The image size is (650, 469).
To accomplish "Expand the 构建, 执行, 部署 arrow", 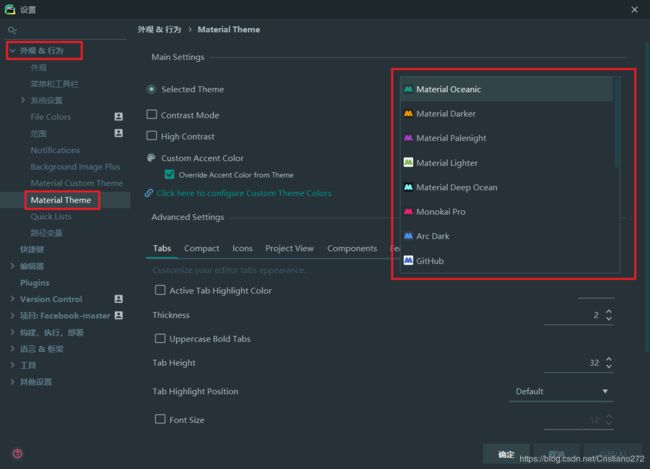I will tap(12, 332).
